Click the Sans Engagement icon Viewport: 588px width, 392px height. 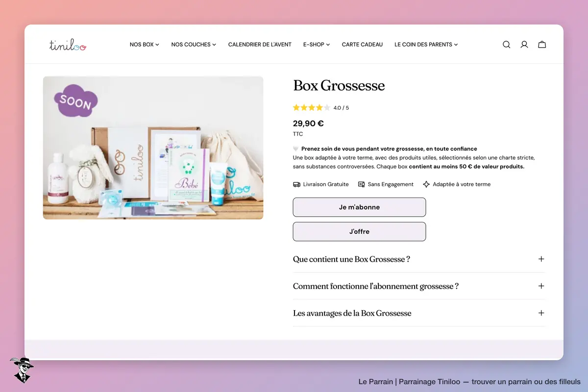[362, 184]
